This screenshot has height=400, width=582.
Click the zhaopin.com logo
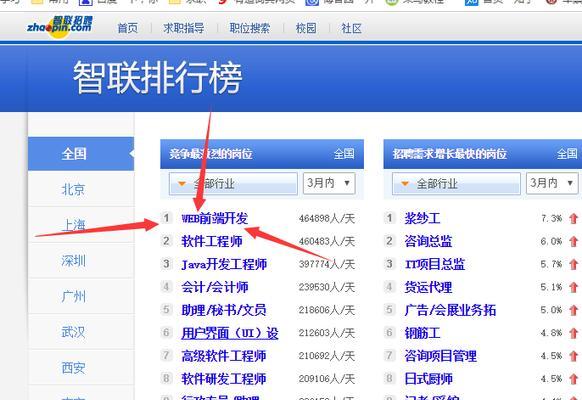pos(59,26)
